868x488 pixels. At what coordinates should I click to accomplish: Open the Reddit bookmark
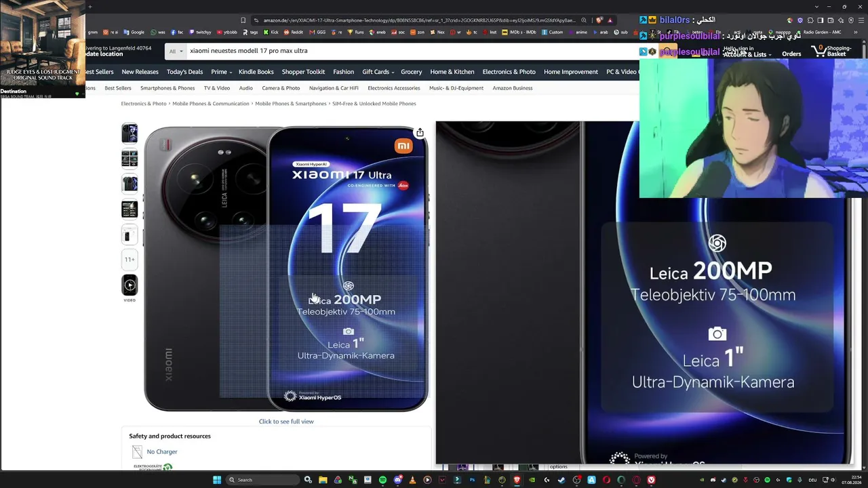point(294,32)
